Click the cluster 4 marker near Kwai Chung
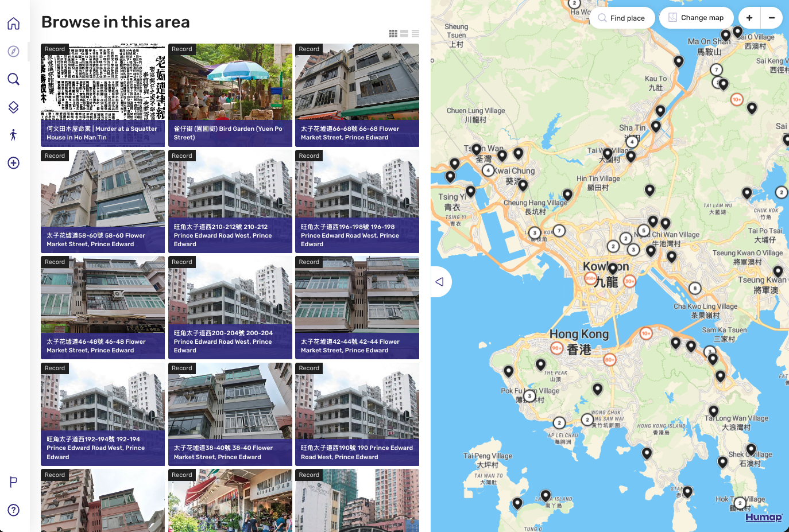This screenshot has width=789, height=532. click(488, 170)
